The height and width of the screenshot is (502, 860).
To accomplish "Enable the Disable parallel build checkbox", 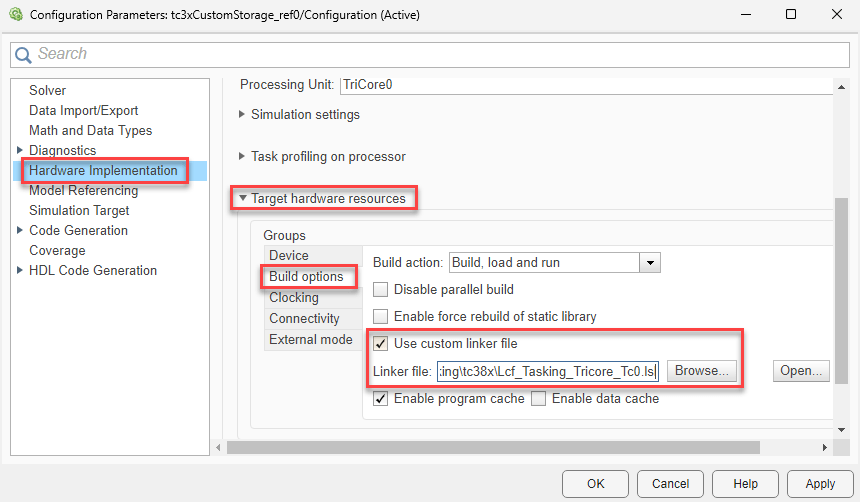I will 381,290.
